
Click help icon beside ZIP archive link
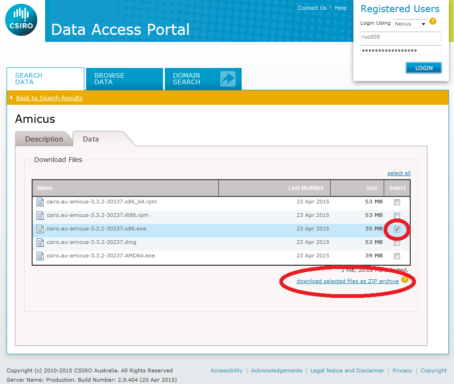click(405, 280)
